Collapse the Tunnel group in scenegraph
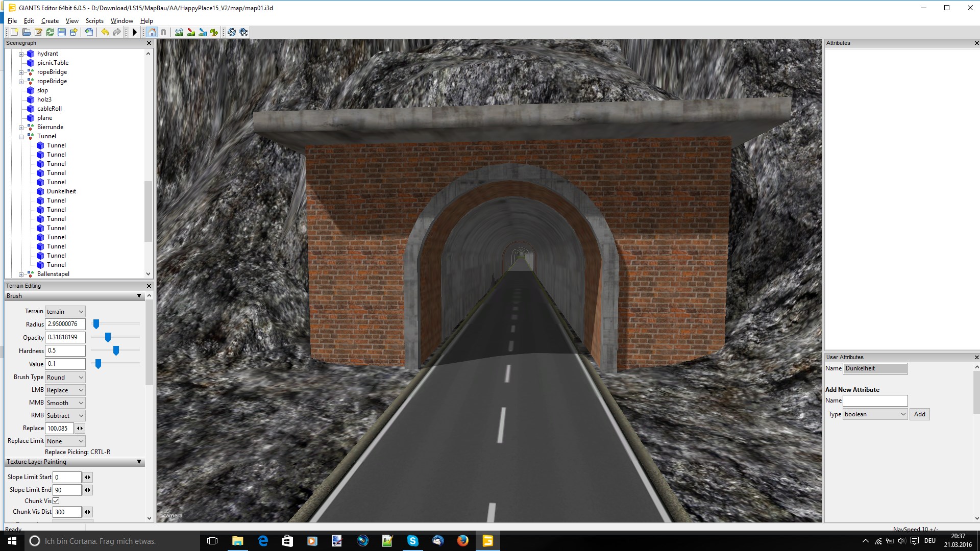 21,137
